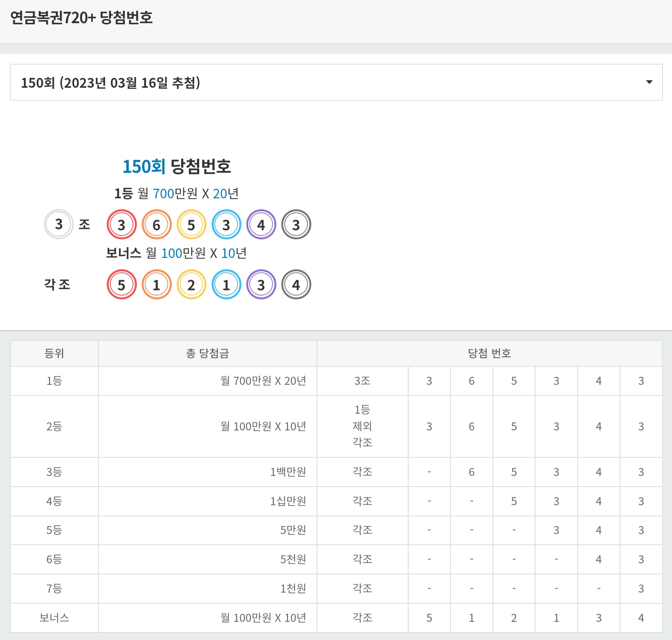Click the dark gray ball 3 in the 1등 row
Image resolution: width=672 pixels, height=640 pixels.
pyautogui.click(x=296, y=224)
